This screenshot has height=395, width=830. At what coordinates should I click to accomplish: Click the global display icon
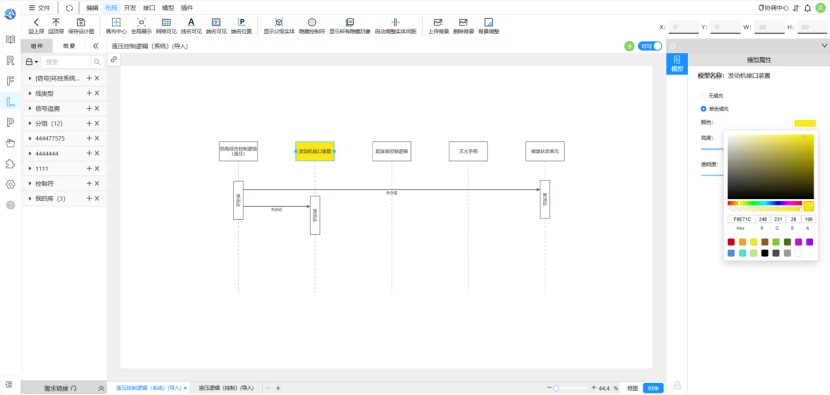[141, 22]
